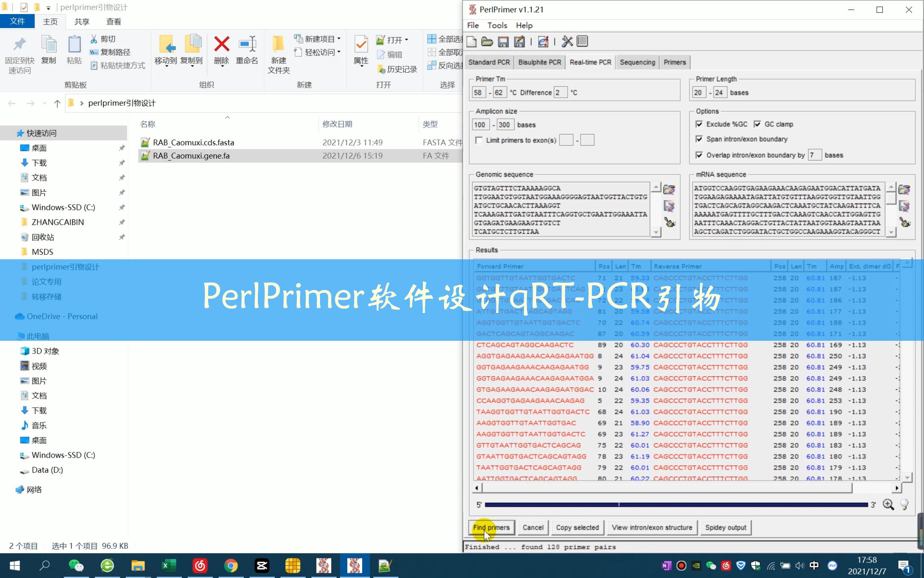Clear the mRNA sequence box
Image resolution: width=924 pixels, height=578 pixels.
(x=905, y=222)
